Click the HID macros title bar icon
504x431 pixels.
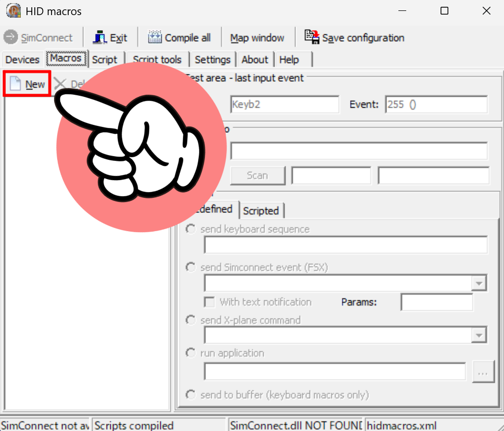[14, 11]
